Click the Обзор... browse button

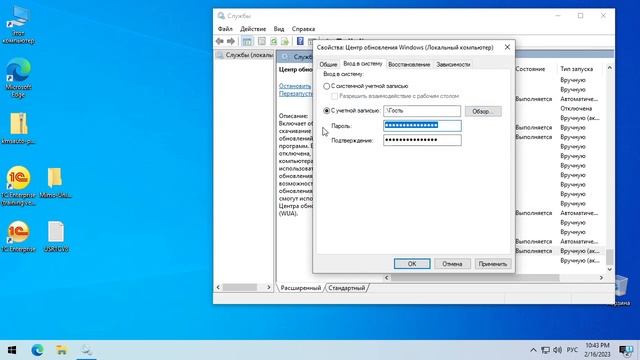(x=483, y=111)
